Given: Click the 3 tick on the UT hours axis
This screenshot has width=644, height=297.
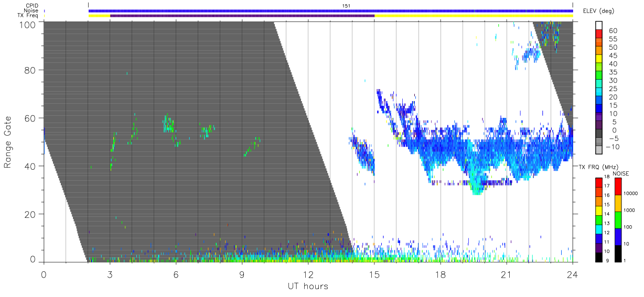Looking at the screenshot, I should point(110,274).
